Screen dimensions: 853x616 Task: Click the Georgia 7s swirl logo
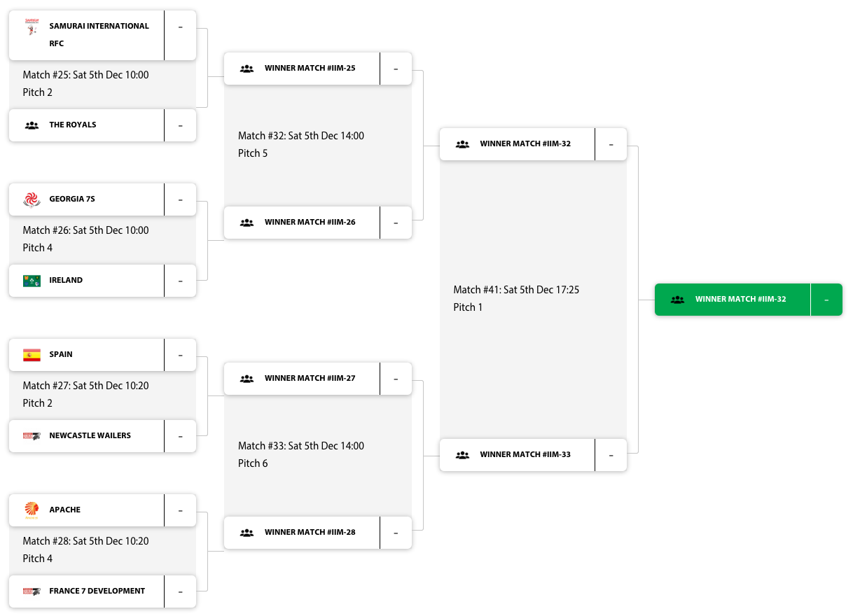pos(32,199)
